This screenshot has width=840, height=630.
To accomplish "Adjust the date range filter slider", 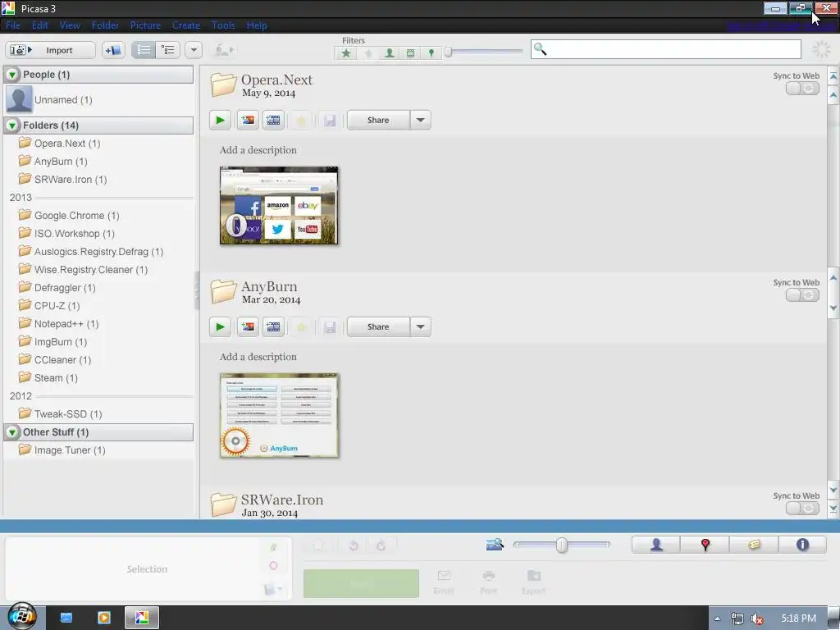I will pyautogui.click(x=449, y=52).
